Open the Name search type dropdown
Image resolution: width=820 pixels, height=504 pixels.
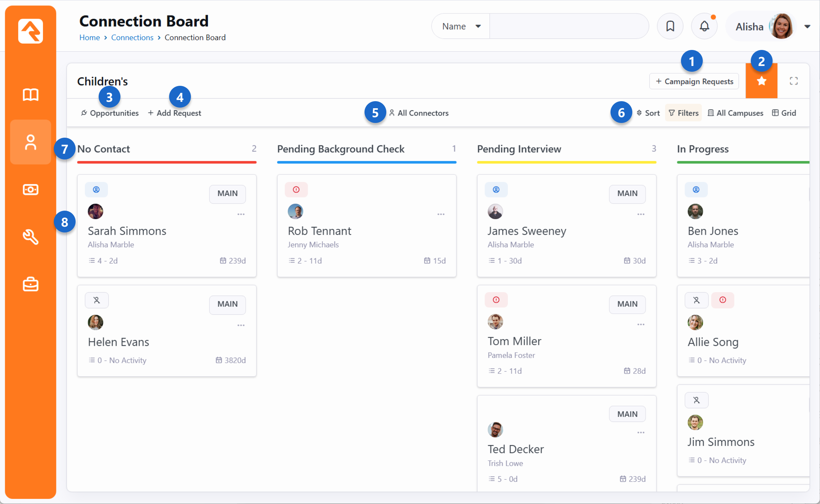[x=461, y=26]
